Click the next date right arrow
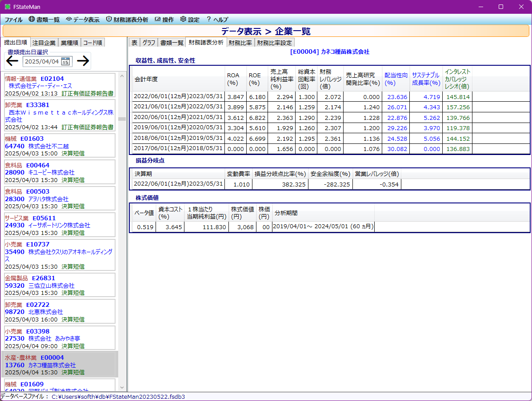532x401 pixels. tap(83, 61)
